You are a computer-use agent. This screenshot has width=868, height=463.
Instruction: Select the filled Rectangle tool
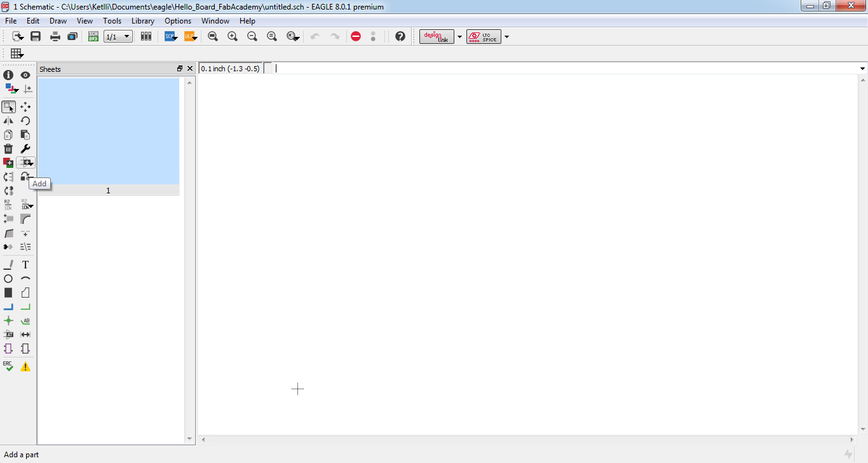pos(8,293)
